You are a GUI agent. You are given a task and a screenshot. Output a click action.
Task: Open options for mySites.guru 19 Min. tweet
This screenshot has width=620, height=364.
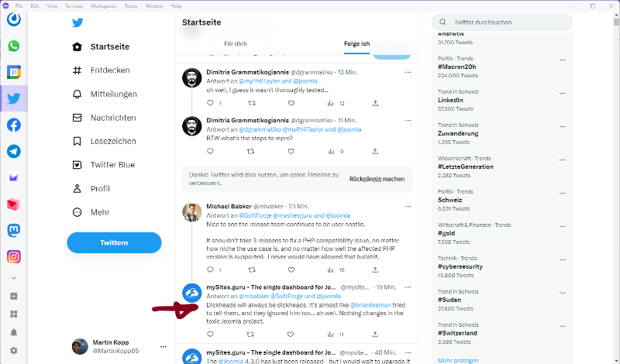click(408, 287)
